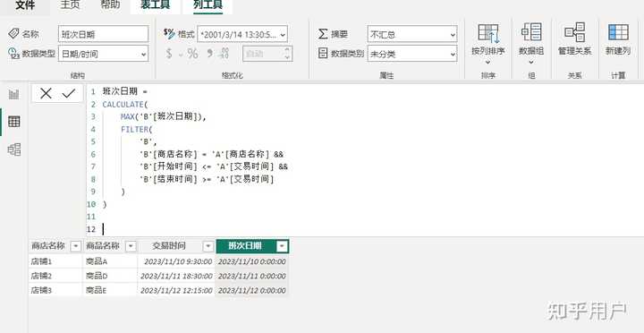Click the 数据组 icon
The image size is (644, 333).
[x=531, y=32]
